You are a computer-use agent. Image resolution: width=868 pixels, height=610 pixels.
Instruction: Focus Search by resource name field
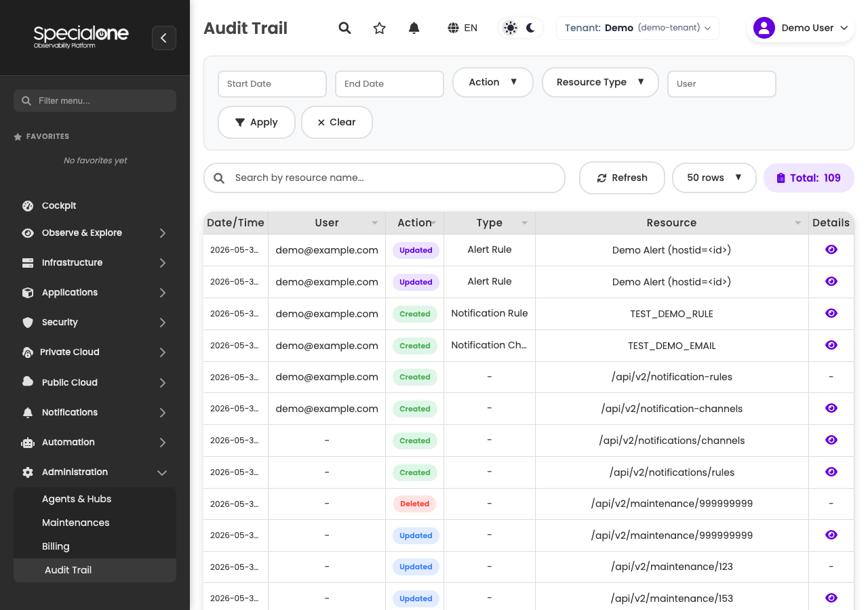384,178
